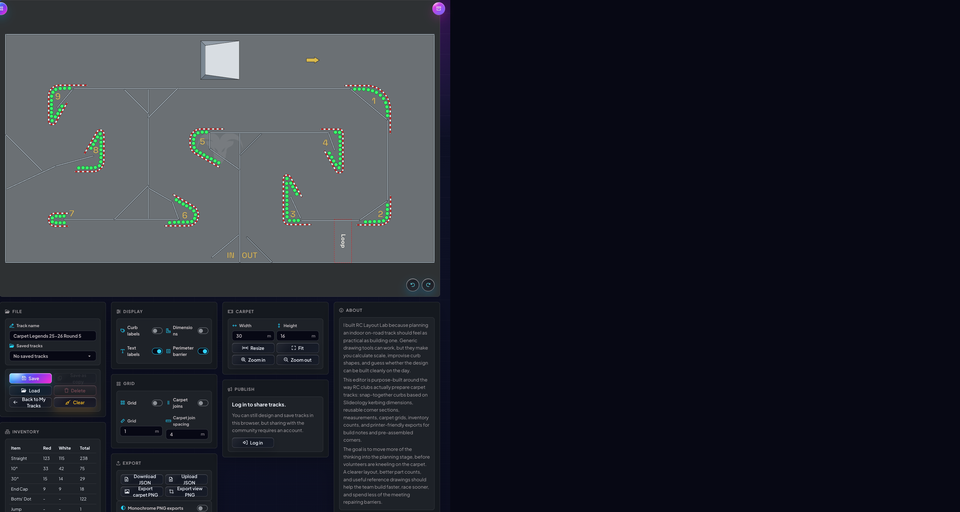The width and height of the screenshot is (960, 512).
Task: Click the Log in button
Action: (253, 443)
